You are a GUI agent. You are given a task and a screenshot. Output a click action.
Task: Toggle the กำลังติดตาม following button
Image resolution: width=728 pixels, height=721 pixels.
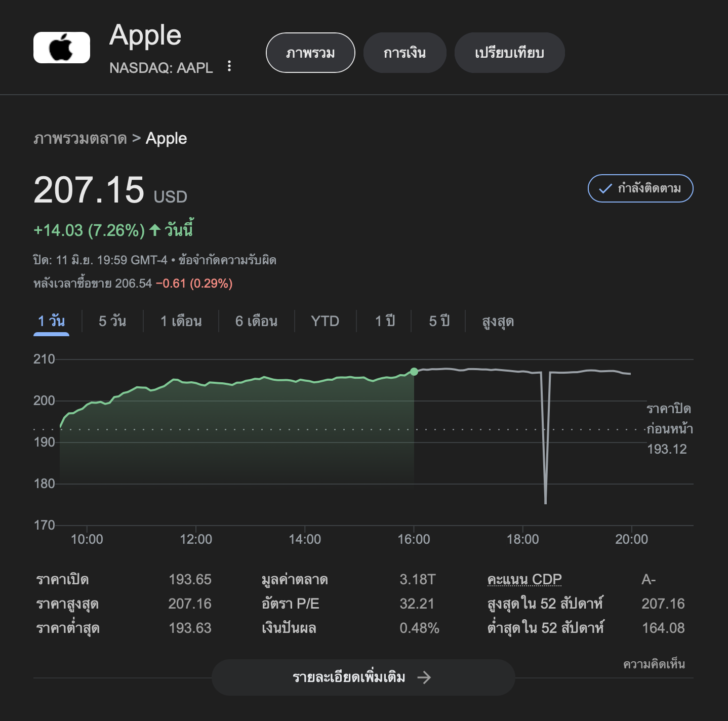(x=640, y=188)
